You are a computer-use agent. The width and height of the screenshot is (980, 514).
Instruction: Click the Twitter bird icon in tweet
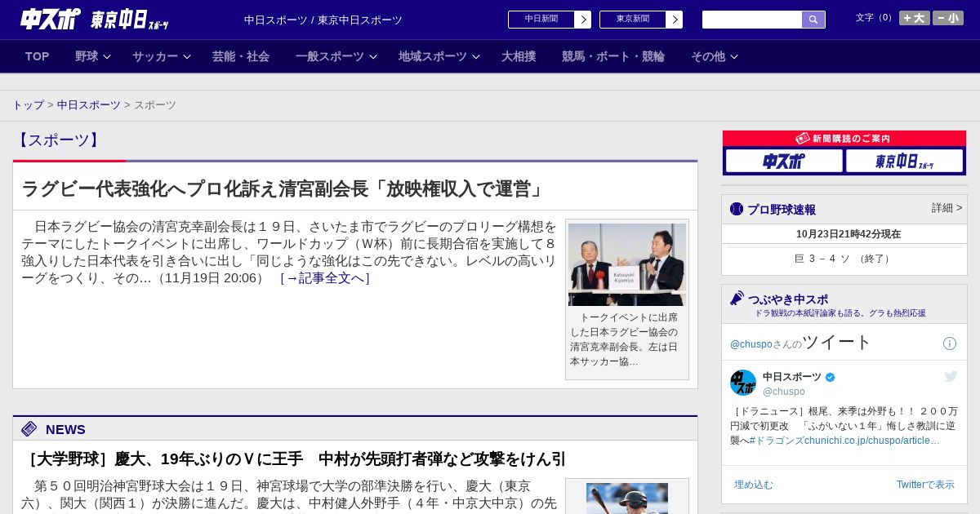[951, 376]
